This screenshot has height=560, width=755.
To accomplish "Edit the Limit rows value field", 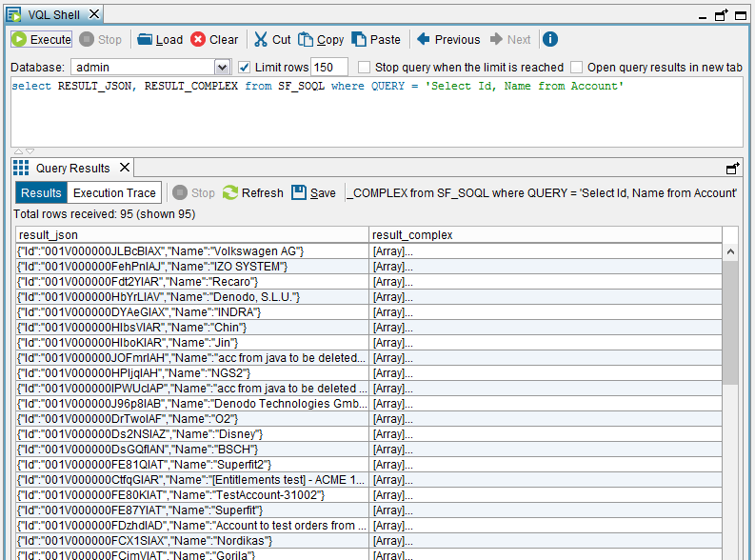I will click(329, 68).
